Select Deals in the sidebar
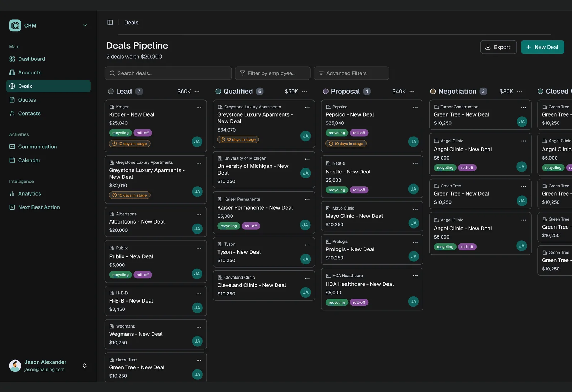This screenshot has width=572, height=392. click(x=48, y=86)
